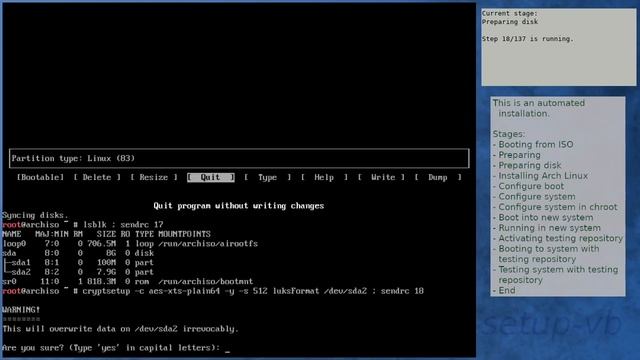Click the 'Syncing disks.' line
Image resolution: width=640 pixels, height=360 pixels.
(36, 215)
